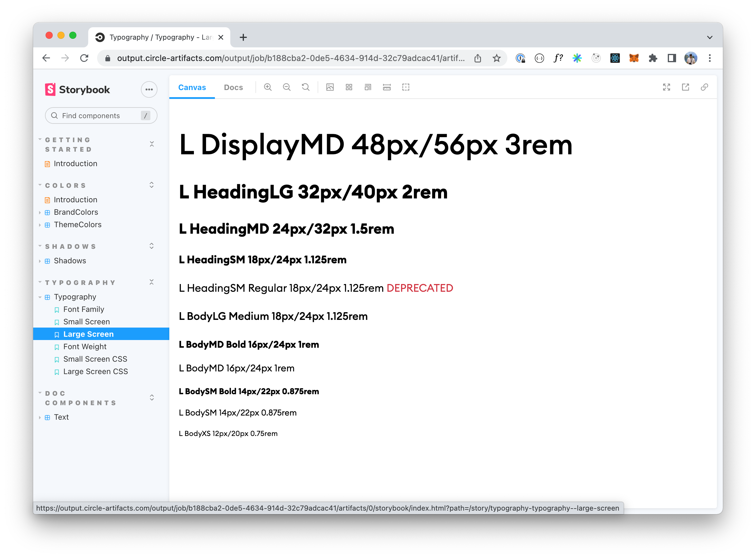Toggle the background grid
Screen dimensions: 756x558
click(349, 87)
